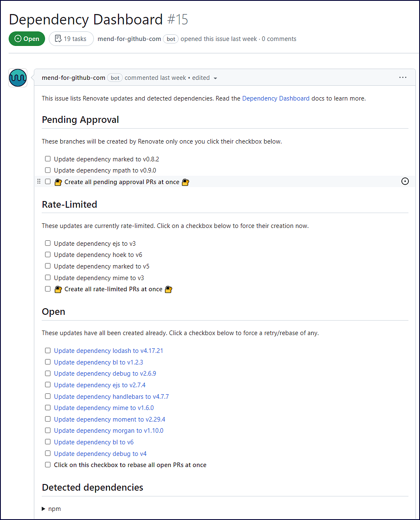Image resolution: width=420 pixels, height=520 pixels.
Task: Click mend-for-github-com author name in comment header
Action: [74, 78]
